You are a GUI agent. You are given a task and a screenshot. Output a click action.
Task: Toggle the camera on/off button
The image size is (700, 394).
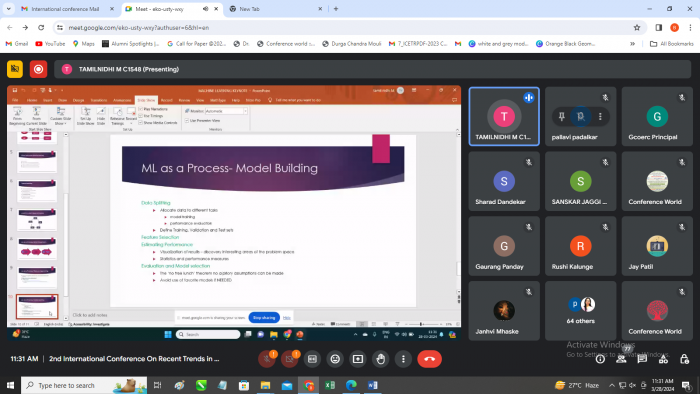tap(289, 359)
